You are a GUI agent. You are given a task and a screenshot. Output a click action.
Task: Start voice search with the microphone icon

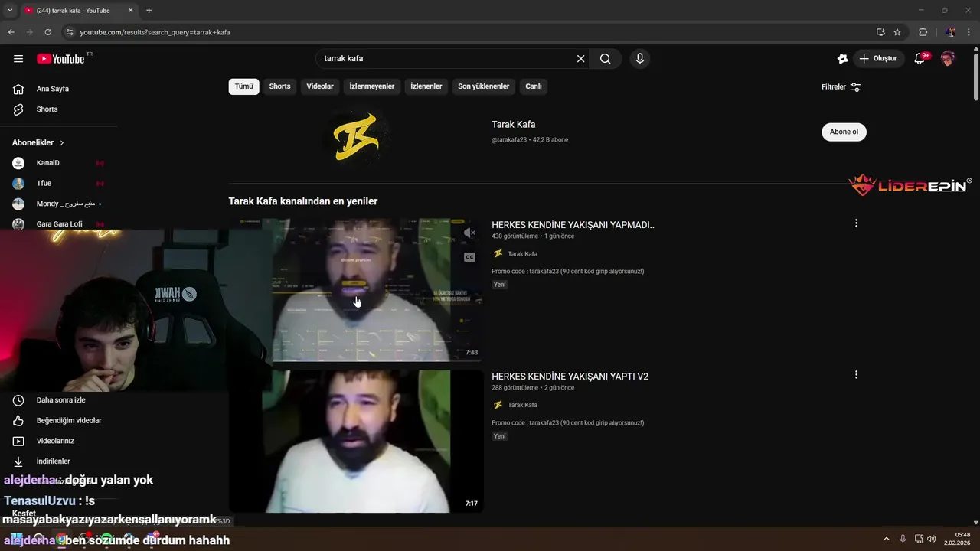click(640, 59)
